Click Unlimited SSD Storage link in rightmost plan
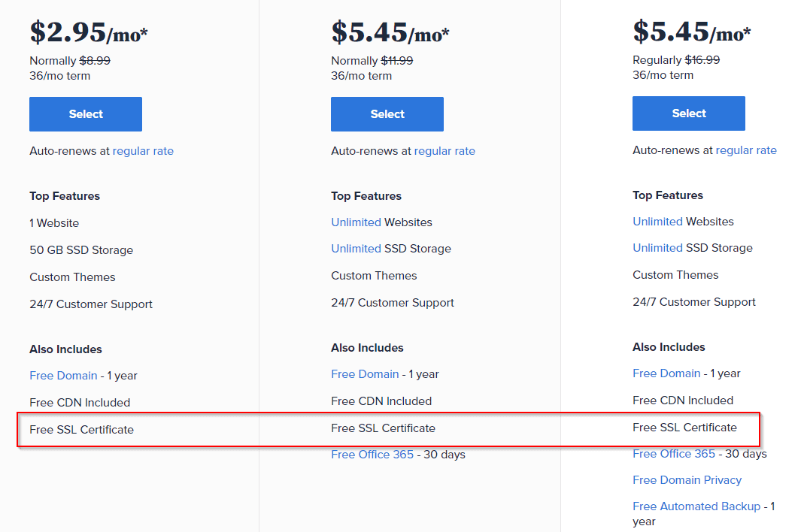Viewport: 804px width, 532px height. pos(657,248)
